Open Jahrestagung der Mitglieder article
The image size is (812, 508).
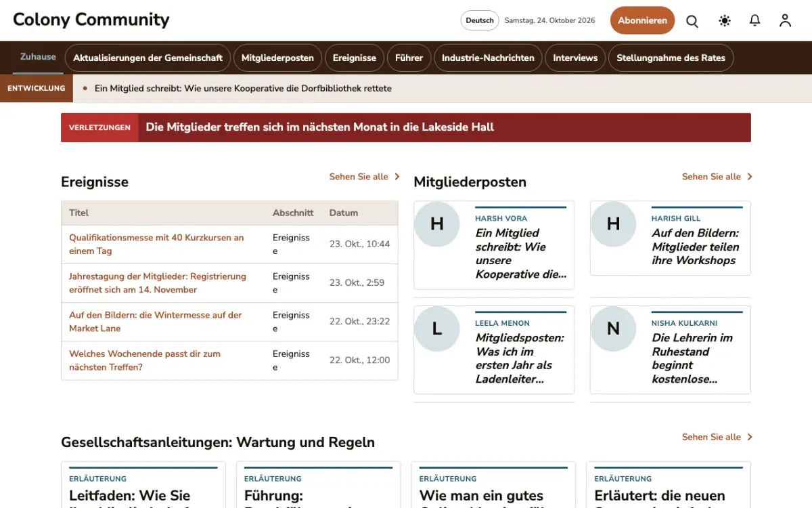pyautogui.click(x=158, y=282)
